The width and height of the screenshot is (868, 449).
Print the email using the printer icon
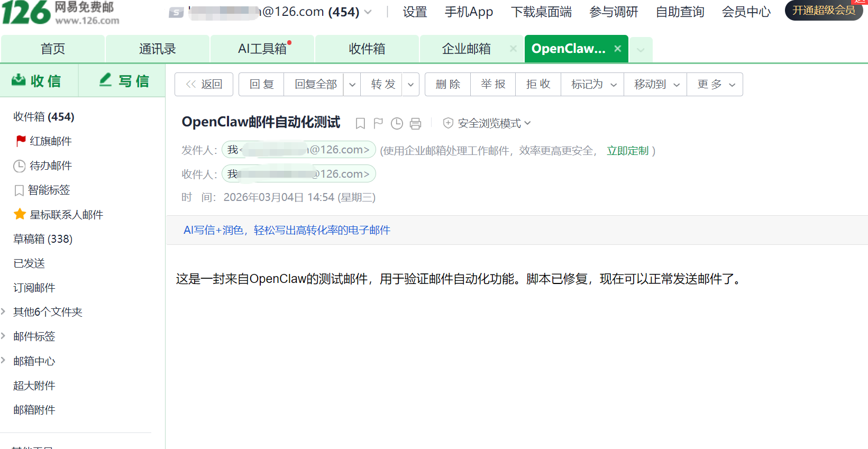[416, 123]
